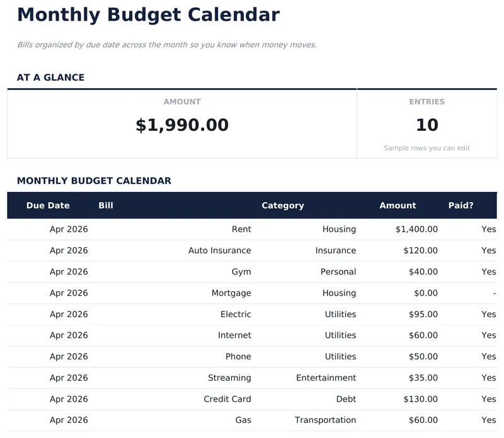Click the dash in the Mortgage Paid column
Screen dimensions: 504x438
tap(493, 293)
